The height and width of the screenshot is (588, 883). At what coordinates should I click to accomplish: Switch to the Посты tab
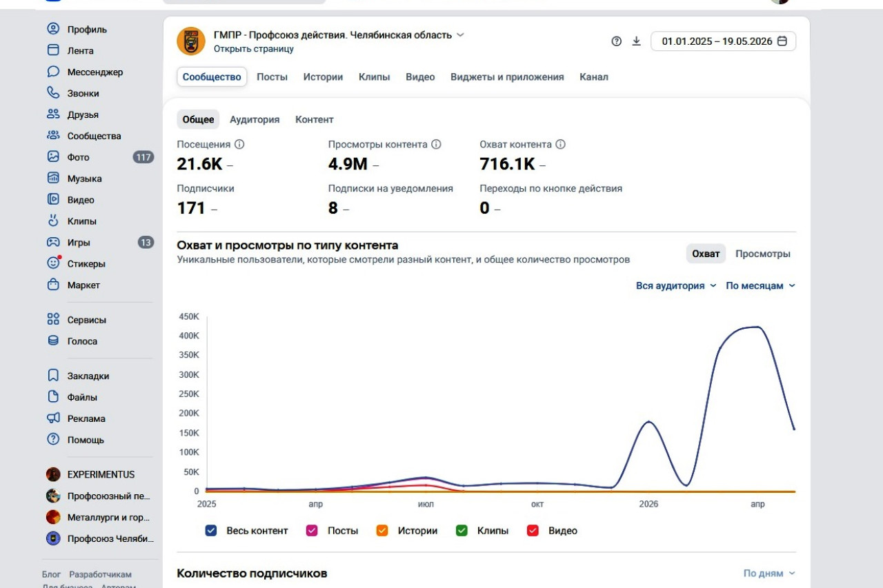(272, 77)
